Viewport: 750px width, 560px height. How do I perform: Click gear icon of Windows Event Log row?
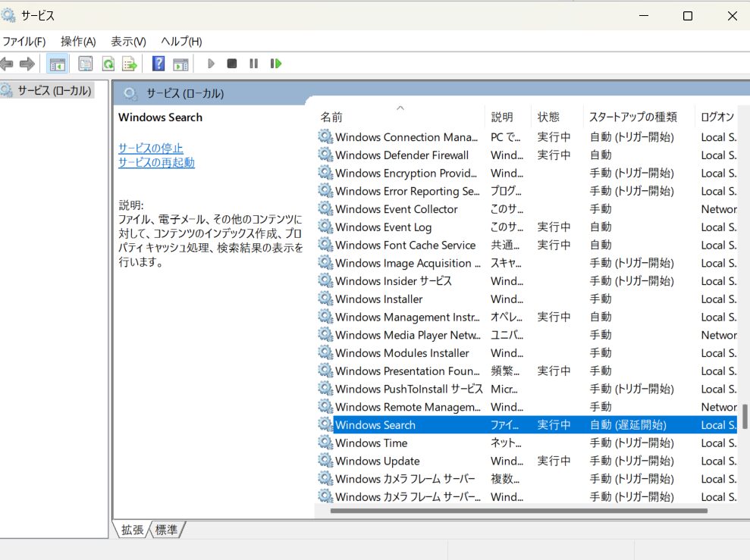326,227
